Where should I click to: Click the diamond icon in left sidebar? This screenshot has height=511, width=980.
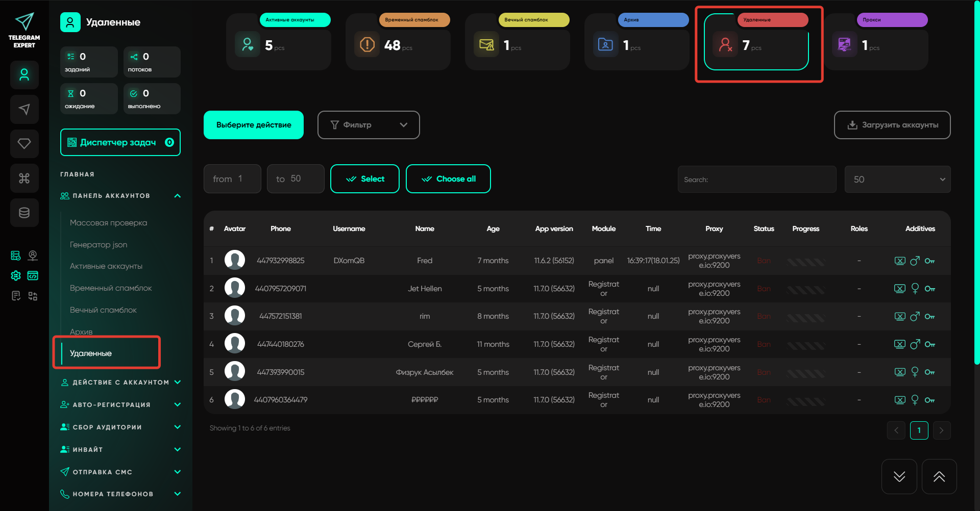[x=24, y=144]
